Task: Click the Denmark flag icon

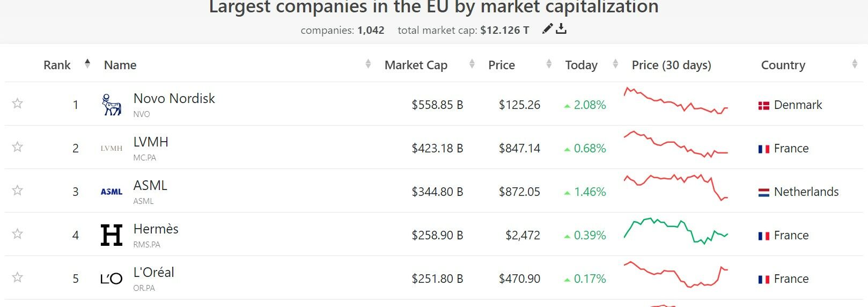Action: pos(763,105)
